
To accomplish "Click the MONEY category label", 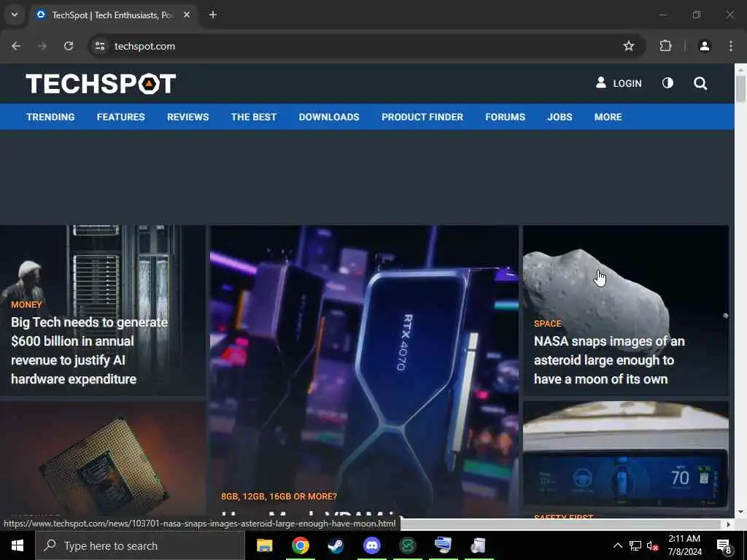I will 27,305.
